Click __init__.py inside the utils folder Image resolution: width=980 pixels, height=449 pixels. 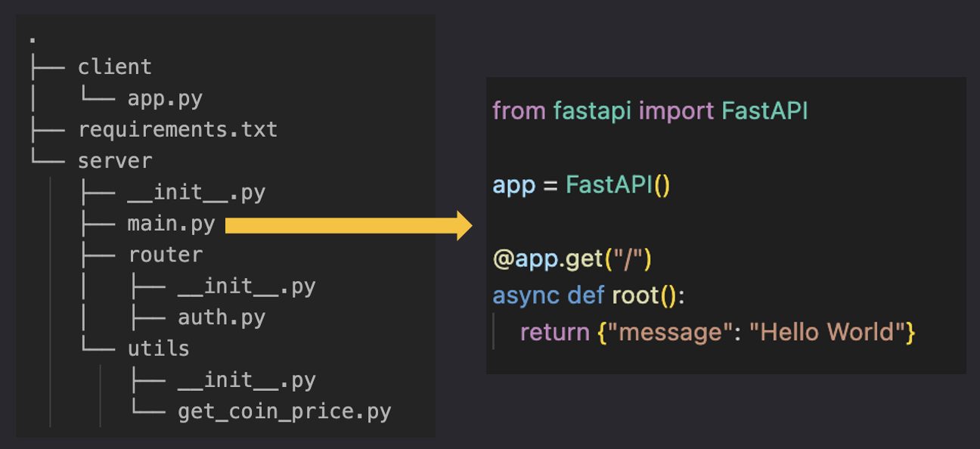[x=247, y=380]
